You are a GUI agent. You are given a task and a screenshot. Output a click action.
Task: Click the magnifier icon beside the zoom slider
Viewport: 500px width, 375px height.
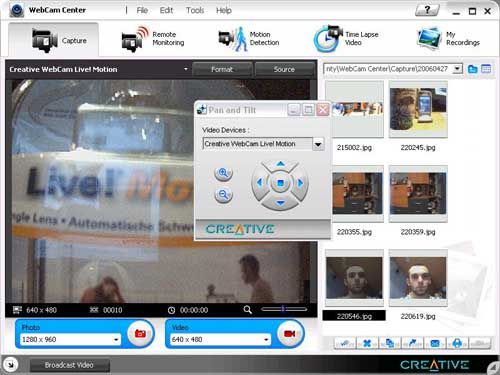click(x=247, y=310)
